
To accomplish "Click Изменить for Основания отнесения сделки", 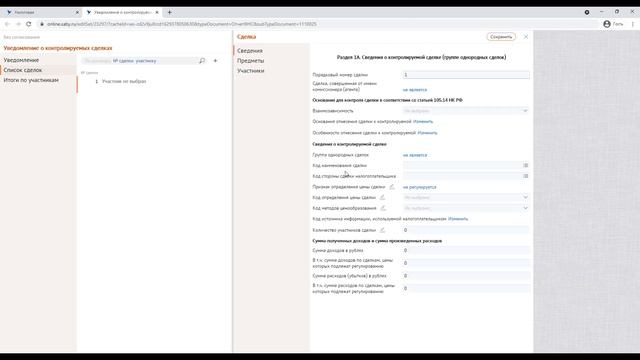I will [x=423, y=122].
